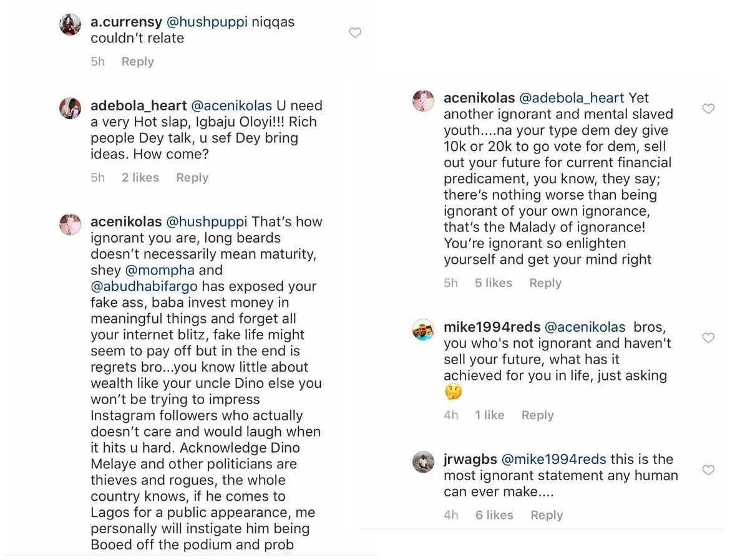
Task: Like mike1994reds comment using heart icon
Action: click(x=708, y=338)
